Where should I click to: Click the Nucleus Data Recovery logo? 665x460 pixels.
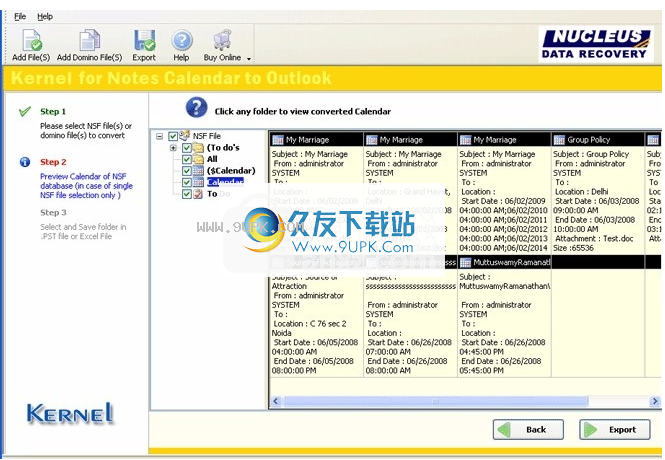[595, 44]
